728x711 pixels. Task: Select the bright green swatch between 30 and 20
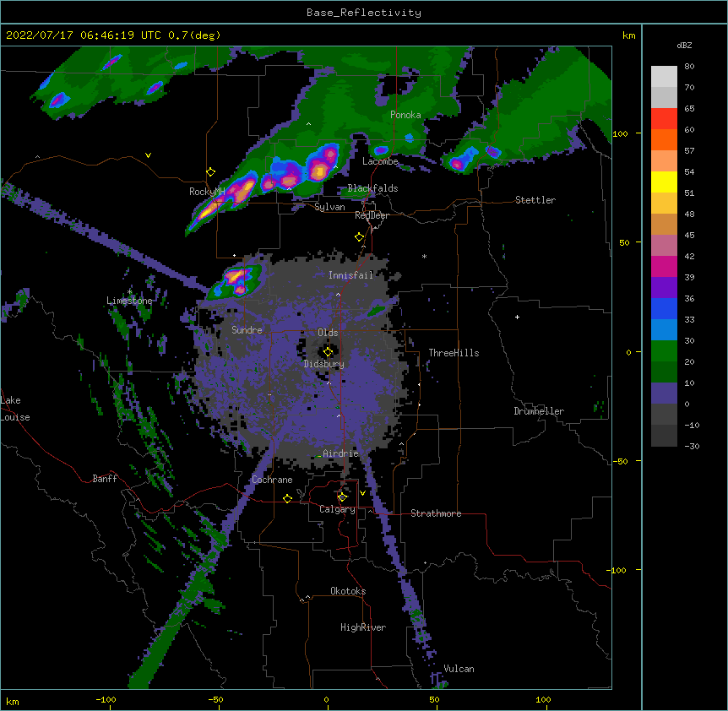click(664, 351)
